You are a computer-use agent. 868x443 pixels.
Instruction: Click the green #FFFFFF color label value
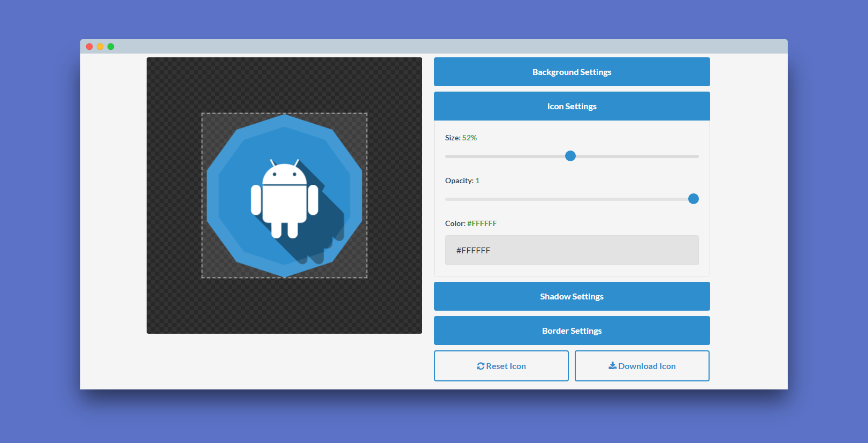click(482, 223)
